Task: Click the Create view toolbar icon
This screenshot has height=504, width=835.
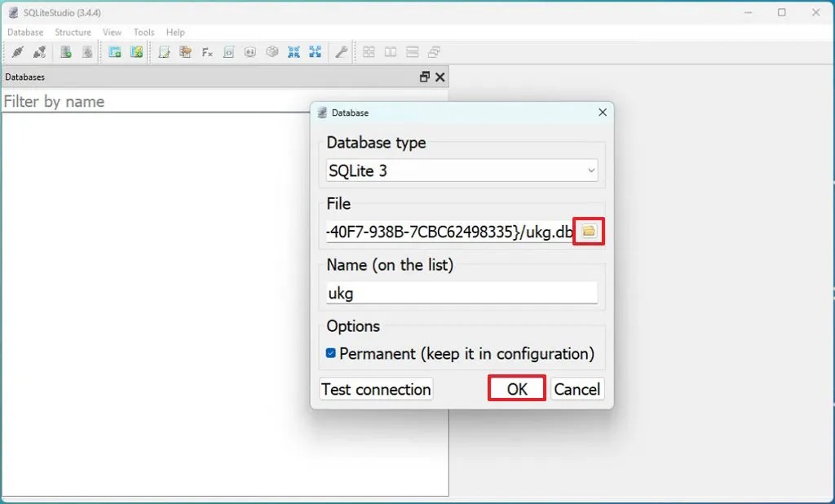Action: click(x=136, y=51)
